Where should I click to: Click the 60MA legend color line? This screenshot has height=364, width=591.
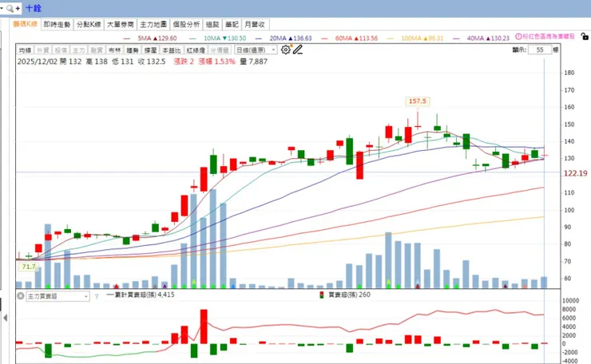tap(324, 38)
